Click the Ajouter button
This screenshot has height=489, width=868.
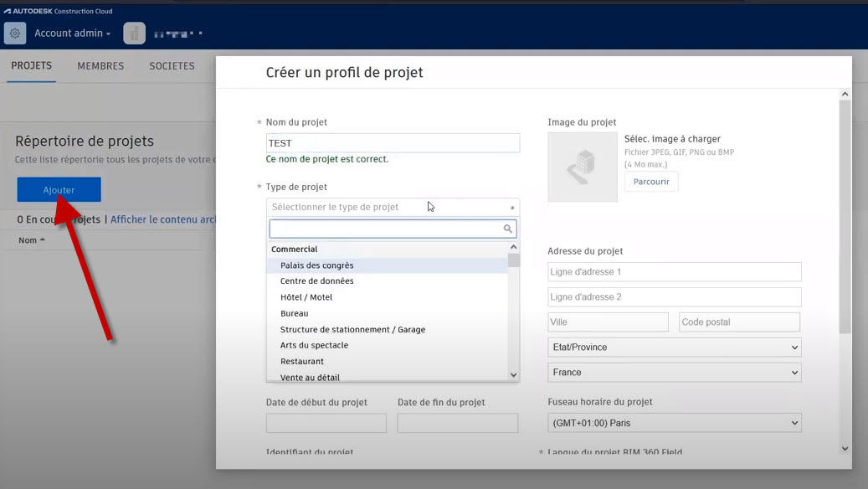pos(58,189)
